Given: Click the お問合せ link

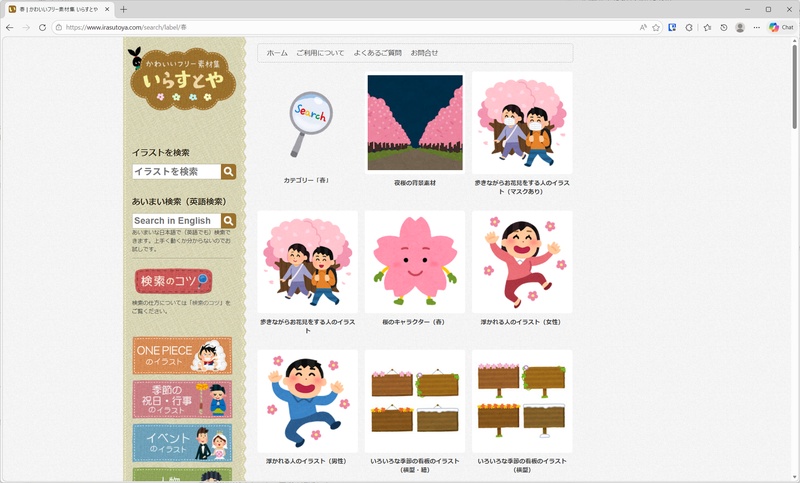Looking at the screenshot, I should pyautogui.click(x=424, y=53).
